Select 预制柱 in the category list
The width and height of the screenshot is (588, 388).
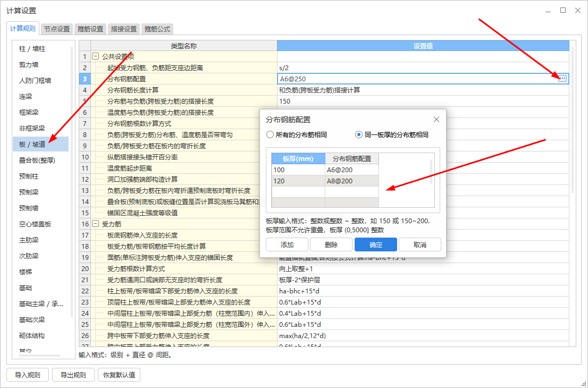point(41,176)
